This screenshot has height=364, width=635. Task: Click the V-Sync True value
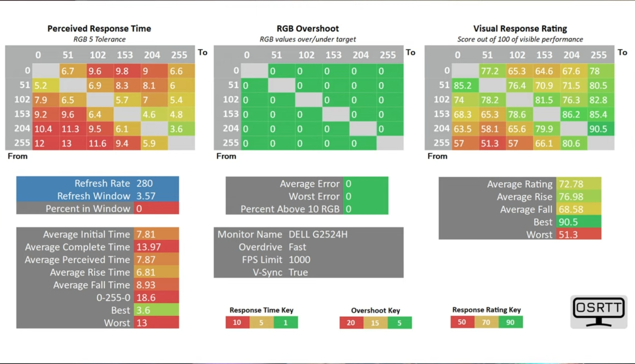[298, 272]
